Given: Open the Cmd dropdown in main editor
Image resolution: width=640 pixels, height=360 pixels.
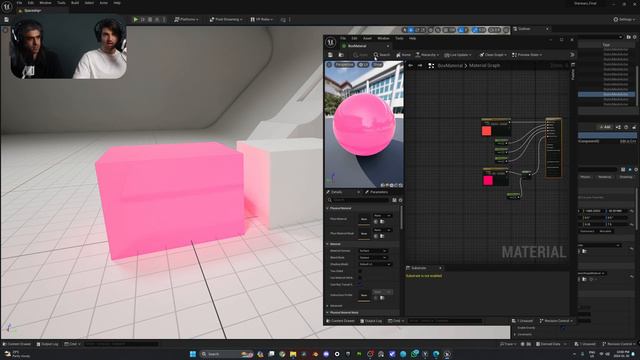Looking at the screenshot, I should [72, 344].
